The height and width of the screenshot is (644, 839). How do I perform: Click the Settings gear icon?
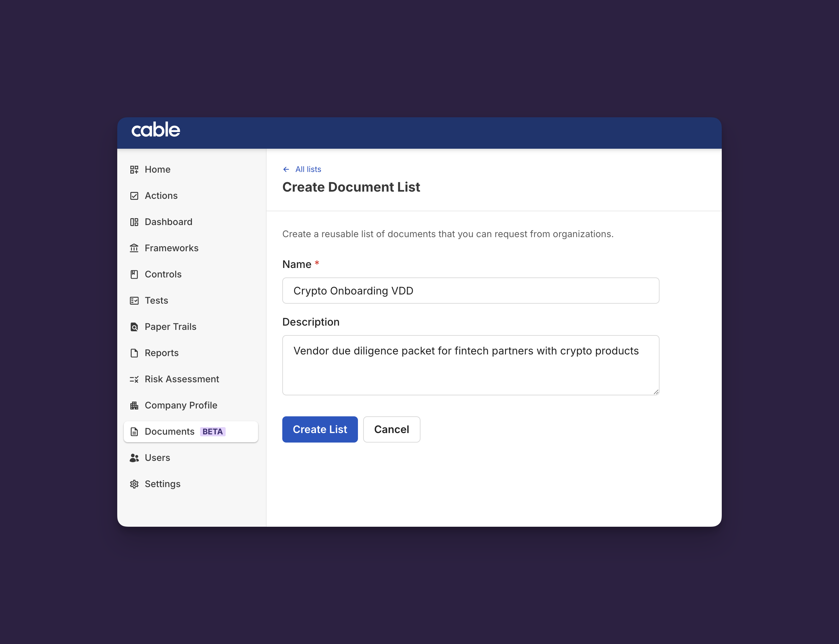coord(134,484)
